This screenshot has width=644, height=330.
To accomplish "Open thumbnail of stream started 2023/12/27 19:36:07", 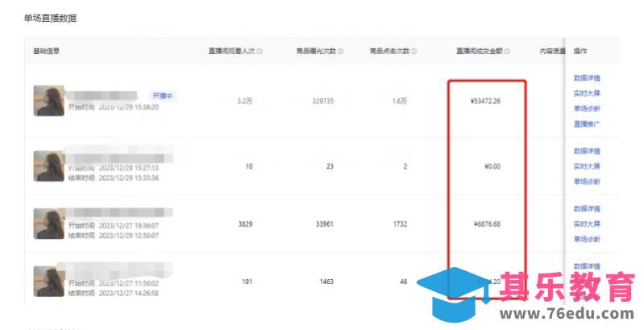I will (x=48, y=223).
